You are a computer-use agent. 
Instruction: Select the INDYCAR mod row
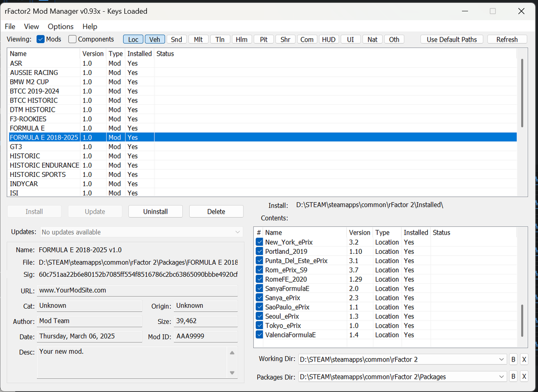pyautogui.click(x=263, y=184)
